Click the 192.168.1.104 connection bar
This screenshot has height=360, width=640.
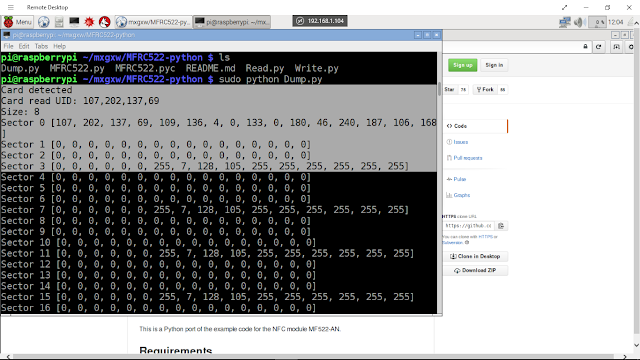320,21
